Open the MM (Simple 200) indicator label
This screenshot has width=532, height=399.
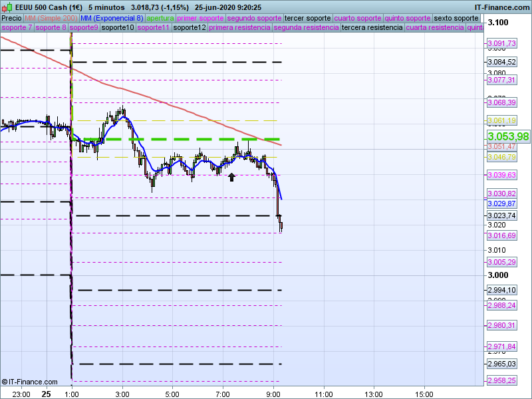click(51, 18)
